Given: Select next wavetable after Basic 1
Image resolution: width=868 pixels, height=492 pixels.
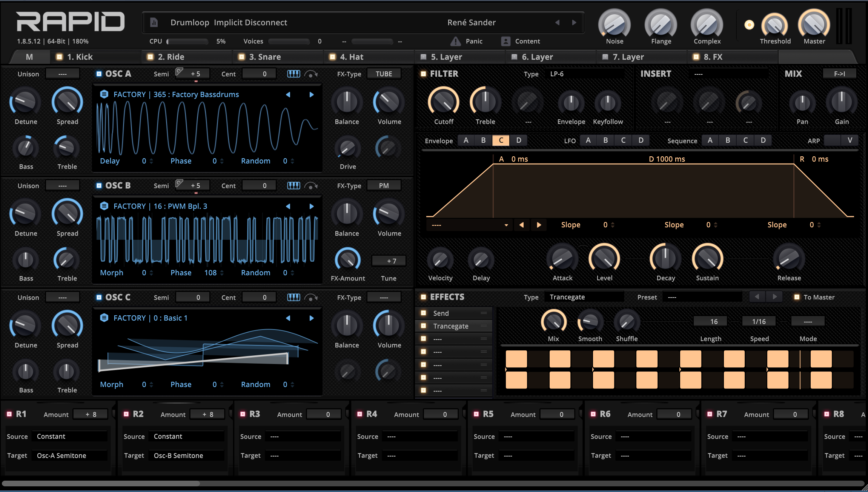Looking at the screenshot, I should point(312,318).
